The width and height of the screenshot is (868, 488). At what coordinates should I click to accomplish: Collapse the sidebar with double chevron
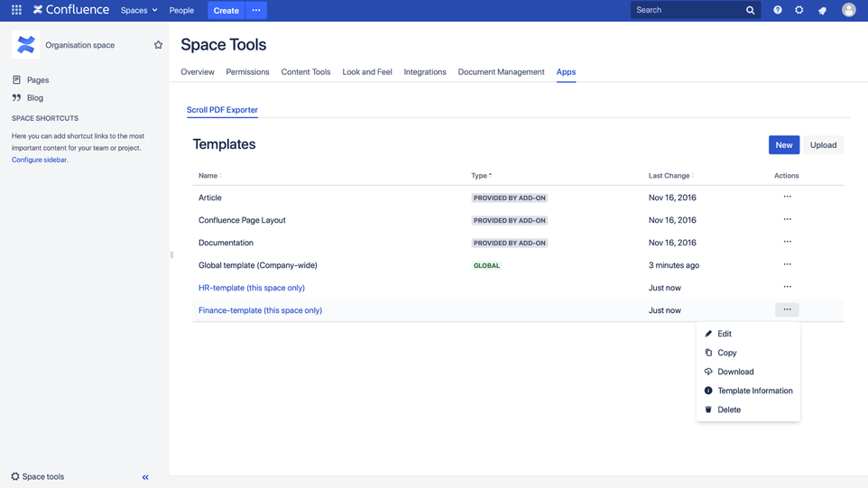click(x=145, y=477)
